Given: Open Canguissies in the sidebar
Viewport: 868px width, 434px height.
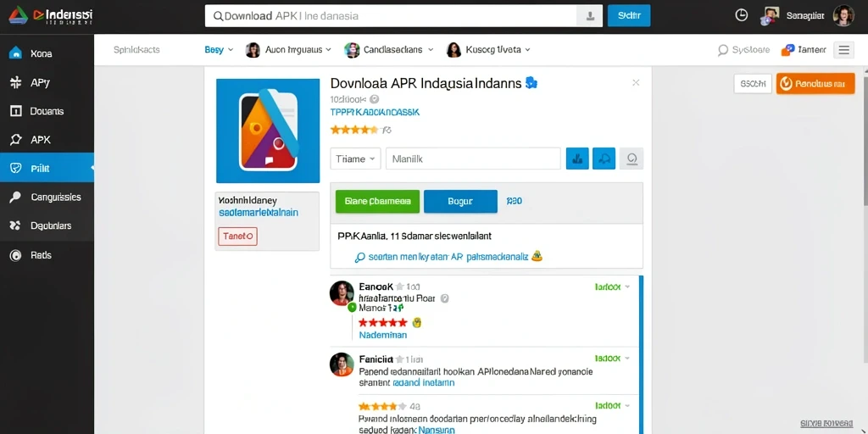Looking at the screenshot, I should tap(47, 197).
